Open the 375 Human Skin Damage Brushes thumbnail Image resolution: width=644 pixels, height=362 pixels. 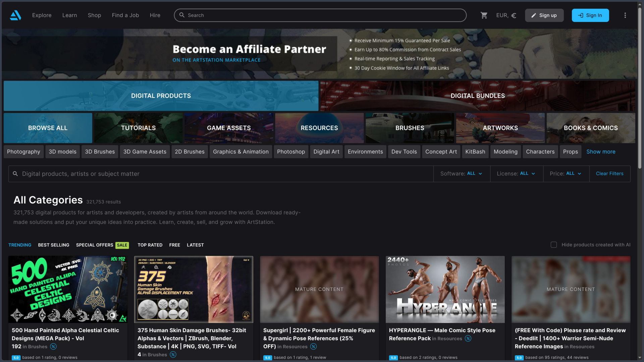click(194, 290)
